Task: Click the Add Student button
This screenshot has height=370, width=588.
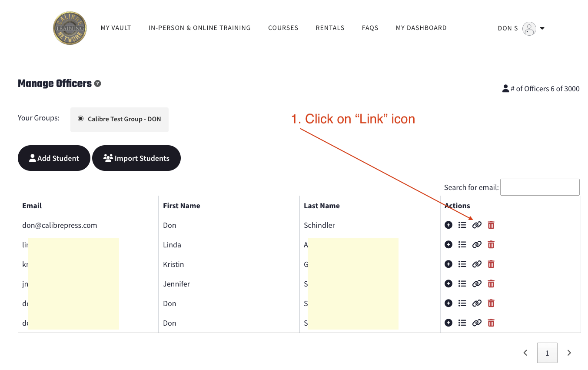Action: [54, 158]
